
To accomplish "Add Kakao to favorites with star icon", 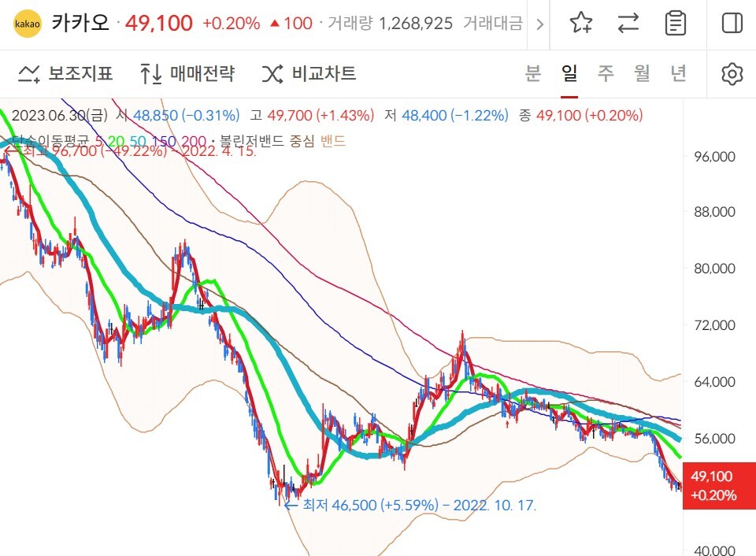I will [x=580, y=23].
